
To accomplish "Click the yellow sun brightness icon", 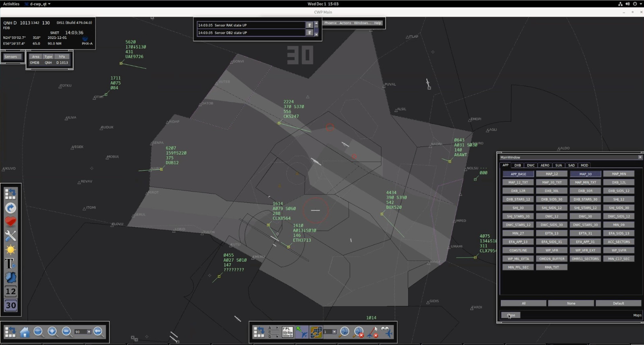I will click(10, 250).
